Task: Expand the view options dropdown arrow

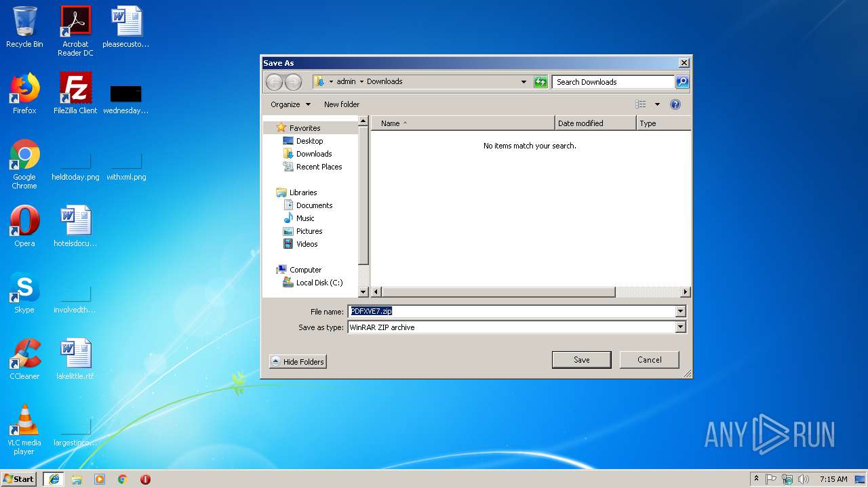Action: (x=657, y=104)
